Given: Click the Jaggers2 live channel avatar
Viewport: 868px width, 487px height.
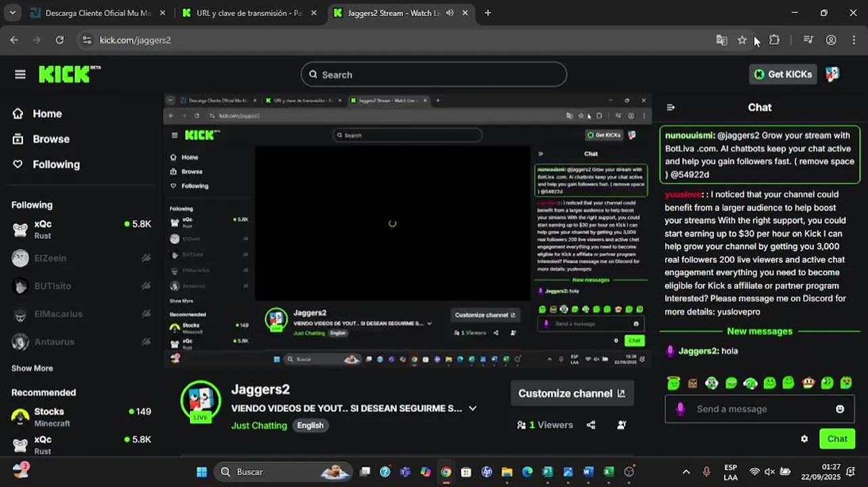Looking at the screenshot, I should pos(201,402).
